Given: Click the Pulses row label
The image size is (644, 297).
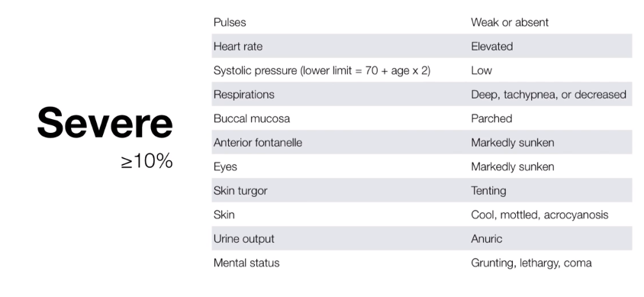Looking at the screenshot, I should point(230,22).
